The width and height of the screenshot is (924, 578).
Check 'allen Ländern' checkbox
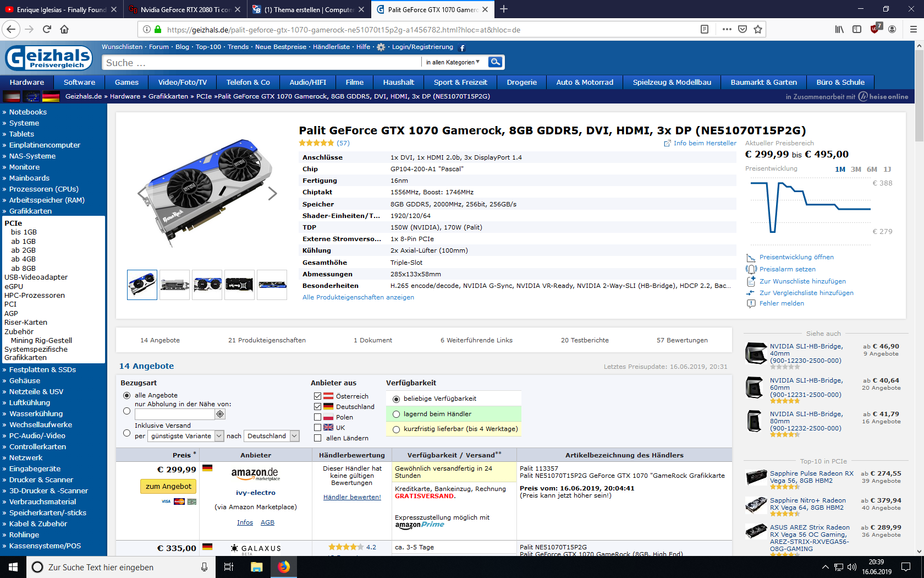pos(317,438)
